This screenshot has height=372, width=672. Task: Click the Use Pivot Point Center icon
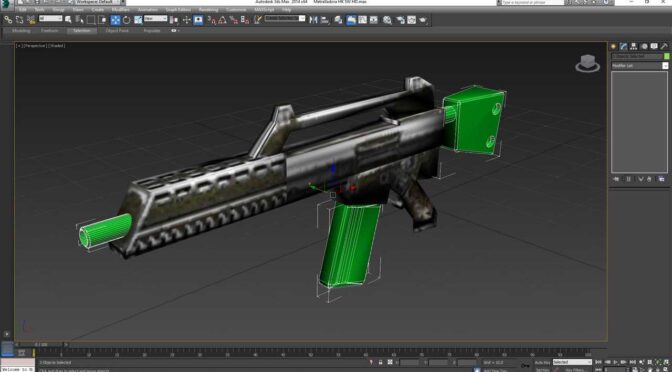click(174, 20)
